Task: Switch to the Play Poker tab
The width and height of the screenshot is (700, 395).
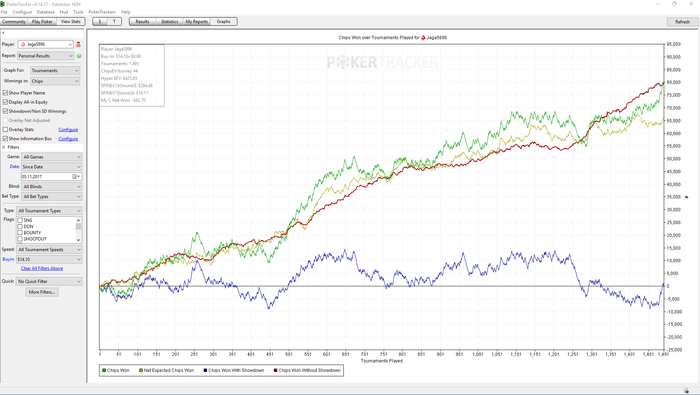Action: tap(42, 21)
